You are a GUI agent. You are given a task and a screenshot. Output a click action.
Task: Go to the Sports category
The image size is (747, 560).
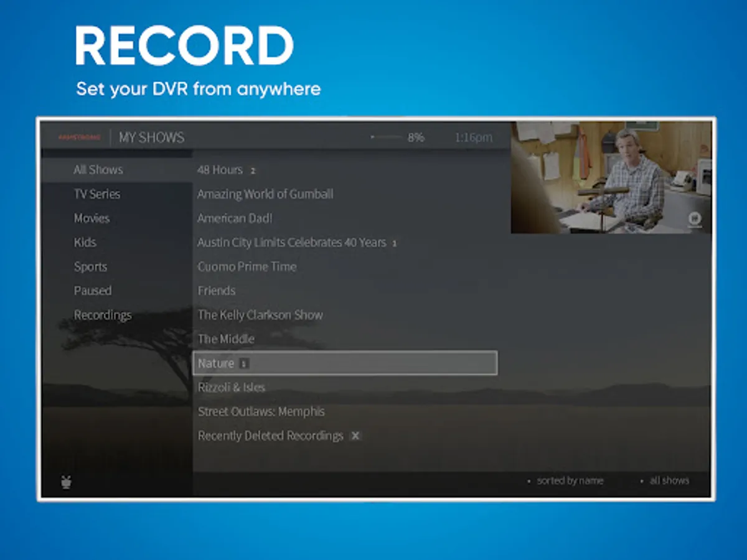point(90,267)
